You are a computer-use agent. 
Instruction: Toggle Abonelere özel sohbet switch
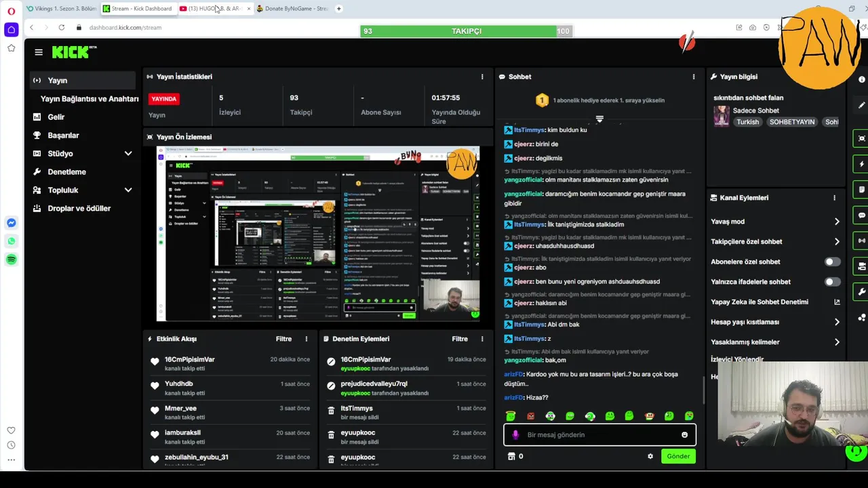click(x=832, y=262)
